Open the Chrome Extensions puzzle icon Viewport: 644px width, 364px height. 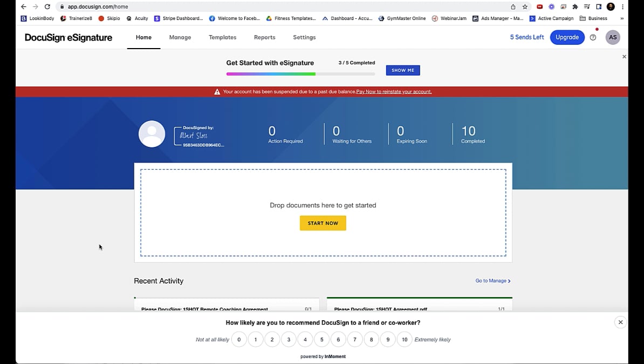(x=575, y=6)
